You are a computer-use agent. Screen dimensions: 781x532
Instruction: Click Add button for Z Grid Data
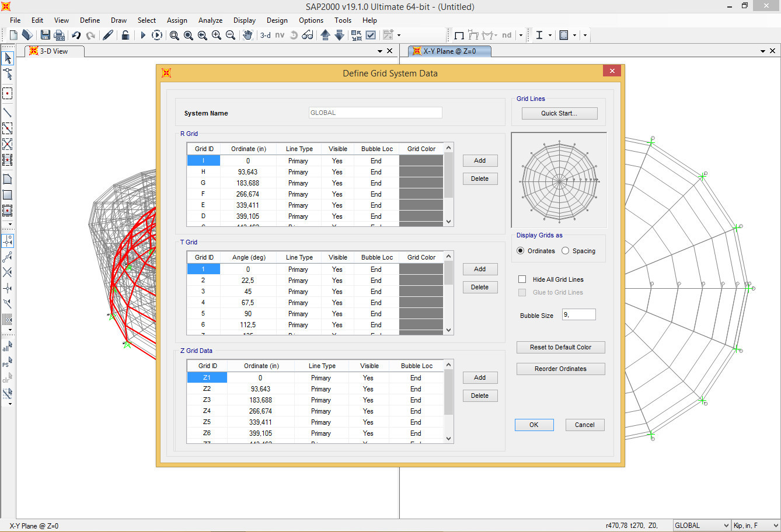click(x=480, y=377)
